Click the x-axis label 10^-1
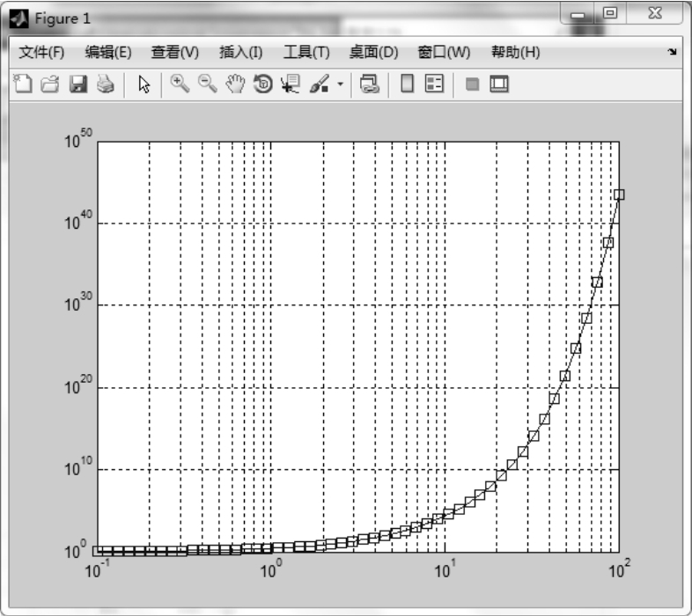692x616 pixels. click(97, 568)
